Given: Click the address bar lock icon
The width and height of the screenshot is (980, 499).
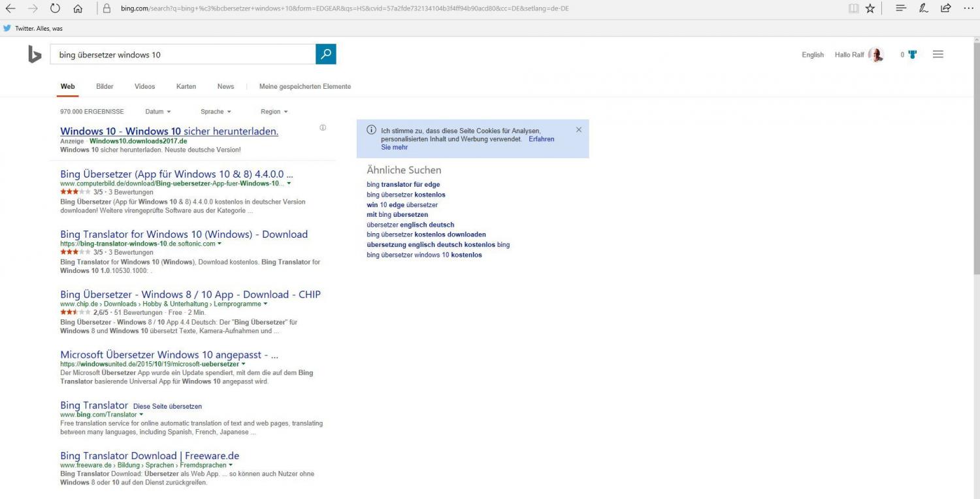Looking at the screenshot, I should (x=107, y=8).
